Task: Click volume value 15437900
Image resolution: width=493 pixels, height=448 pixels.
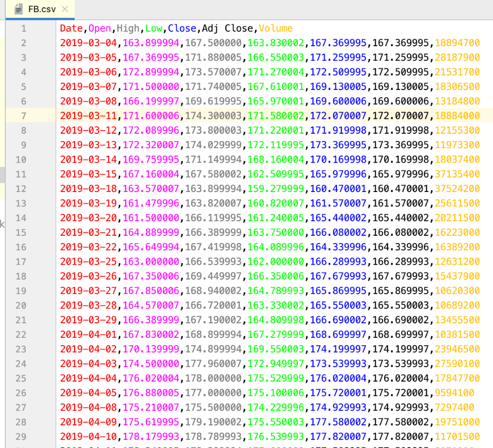Action: pos(457,276)
